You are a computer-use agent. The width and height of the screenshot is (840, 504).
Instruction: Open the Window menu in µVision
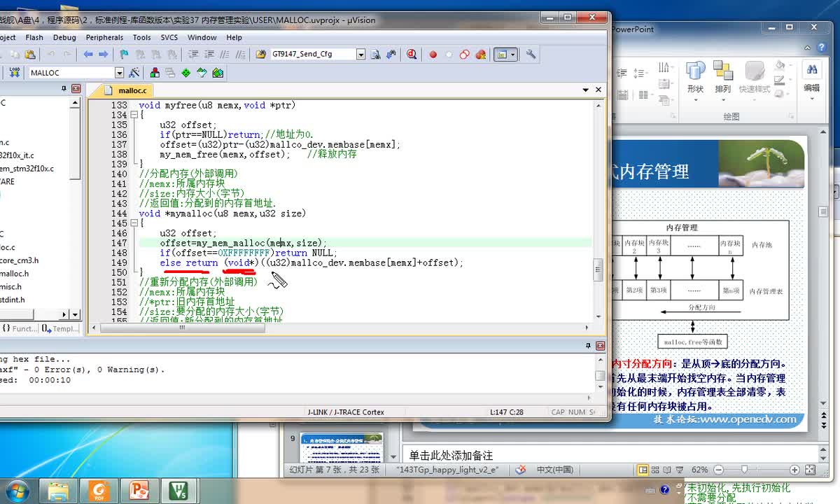point(202,38)
